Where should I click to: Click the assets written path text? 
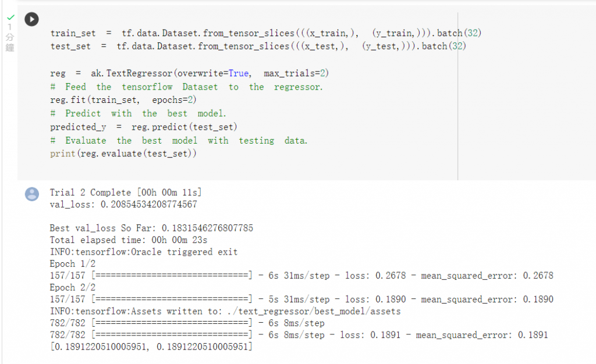314,312
